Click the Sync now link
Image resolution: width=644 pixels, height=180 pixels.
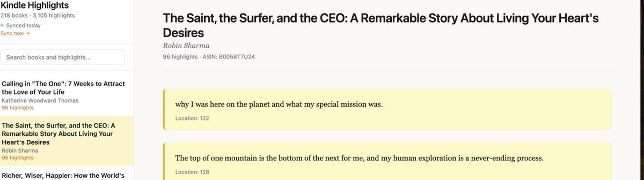pyautogui.click(x=12, y=33)
